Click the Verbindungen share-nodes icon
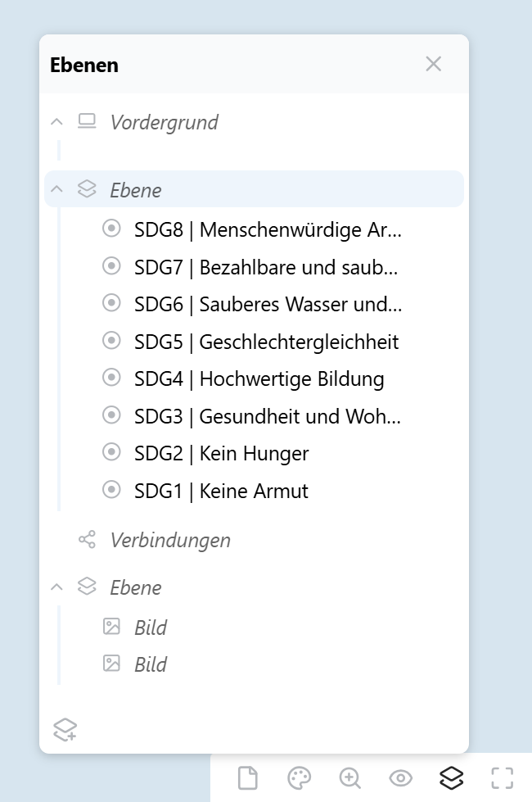532x802 pixels. 87,540
